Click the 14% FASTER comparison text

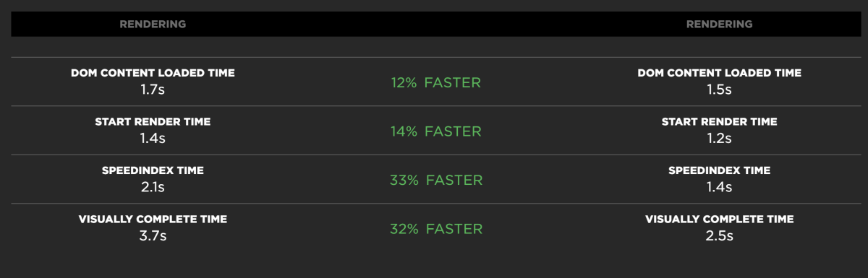436,131
